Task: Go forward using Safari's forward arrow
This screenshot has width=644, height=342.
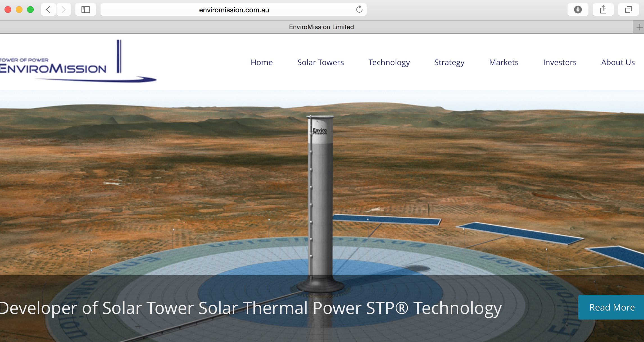Action: click(64, 10)
